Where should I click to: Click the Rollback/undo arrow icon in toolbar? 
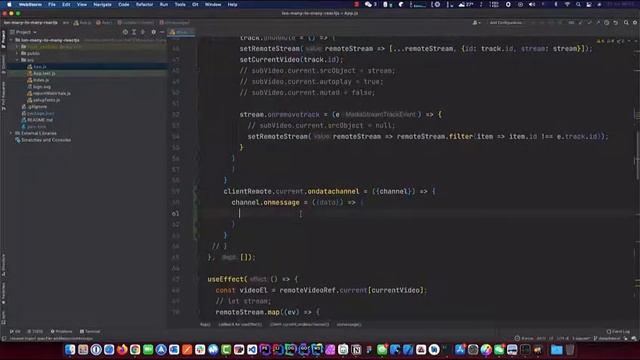[x=616, y=23]
